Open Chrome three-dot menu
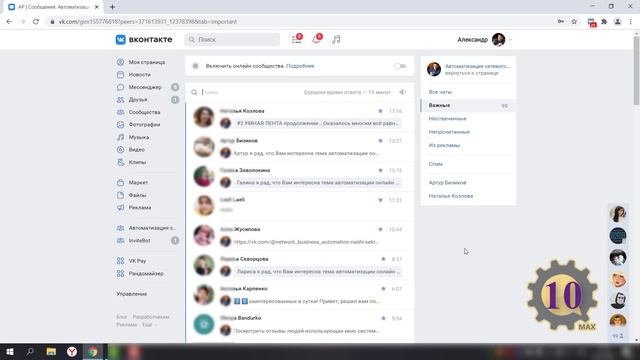 point(631,22)
